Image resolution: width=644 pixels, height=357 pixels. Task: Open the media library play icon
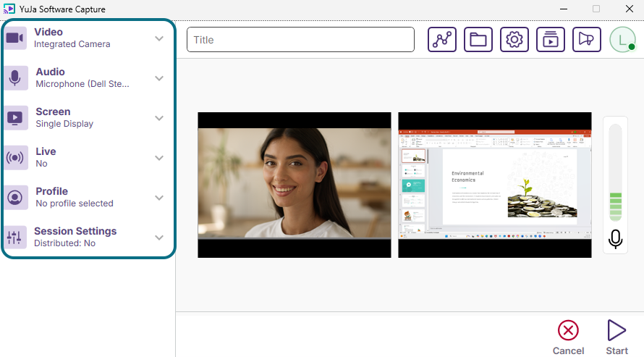pyautogui.click(x=551, y=39)
